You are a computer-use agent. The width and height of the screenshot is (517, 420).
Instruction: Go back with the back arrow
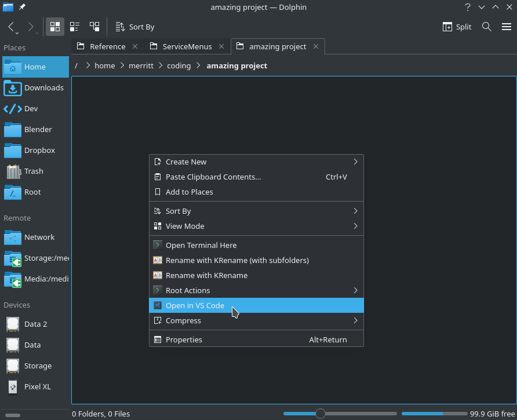(x=11, y=27)
